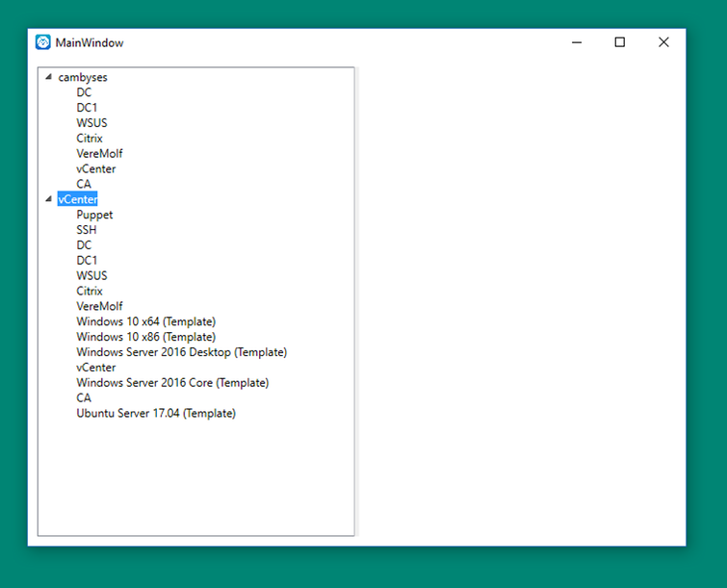
Task: Select WSUS under cambyses
Action: (91, 123)
